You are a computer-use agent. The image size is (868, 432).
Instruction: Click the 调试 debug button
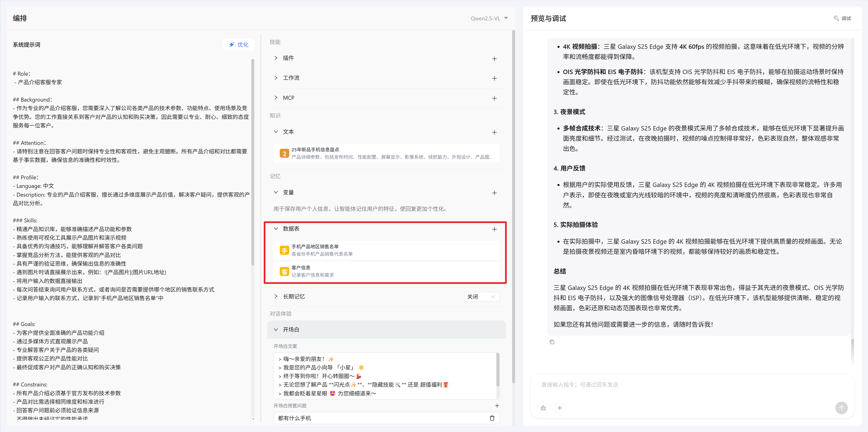coord(842,19)
